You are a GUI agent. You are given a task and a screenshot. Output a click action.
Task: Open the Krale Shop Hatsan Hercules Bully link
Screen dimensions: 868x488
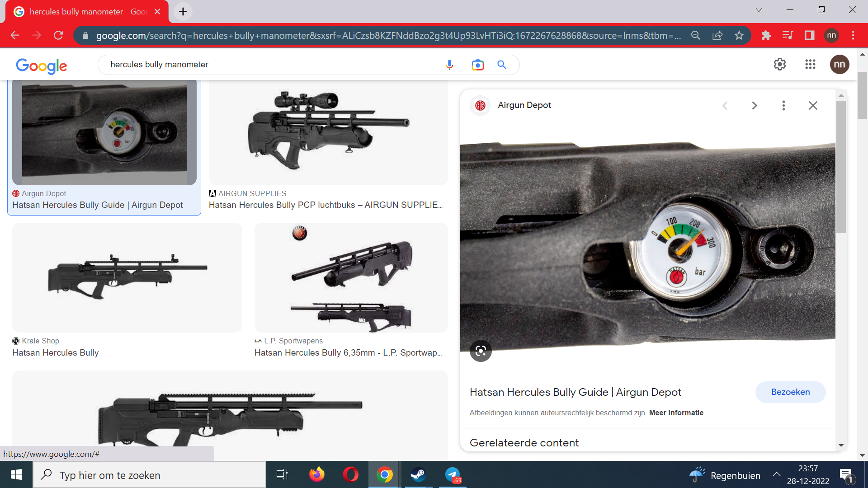point(55,353)
